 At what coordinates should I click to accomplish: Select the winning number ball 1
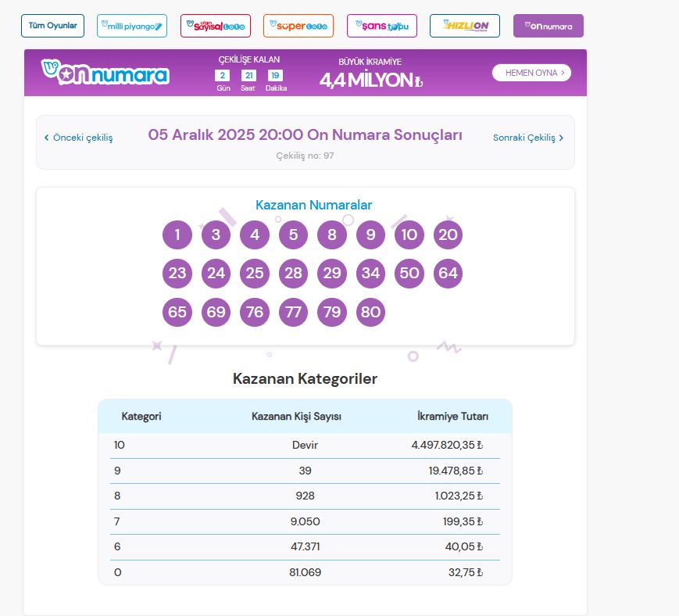pos(177,234)
